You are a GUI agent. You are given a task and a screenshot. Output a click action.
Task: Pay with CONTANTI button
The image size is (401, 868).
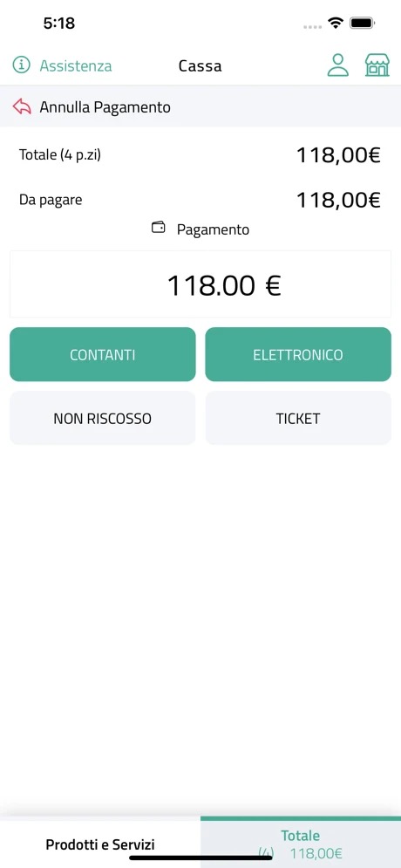pyautogui.click(x=103, y=354)
